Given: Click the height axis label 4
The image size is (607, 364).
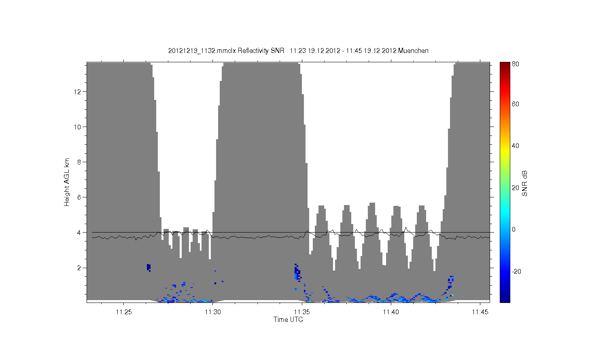Looking at the screenshot, I should [x=80, y=233].
